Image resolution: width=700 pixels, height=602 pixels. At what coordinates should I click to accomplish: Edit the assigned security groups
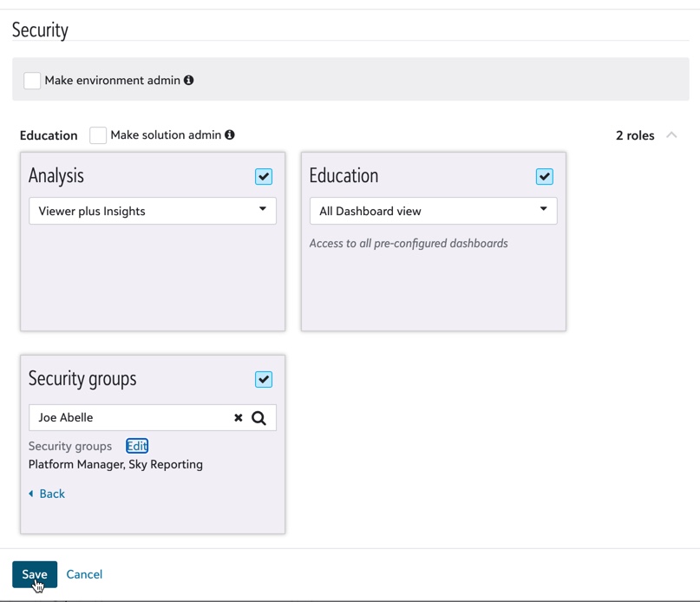[x=136, y=446]
